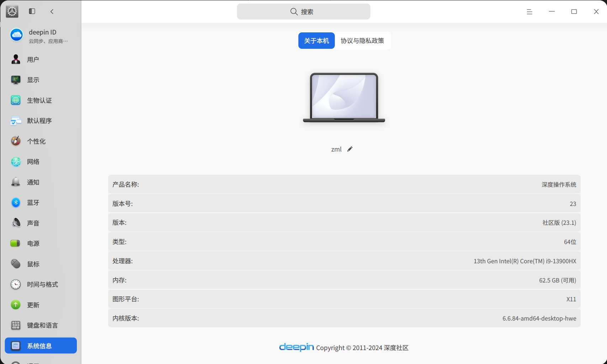Toggle the sidebar panel icon
Viewport: 607px width, 364px height.
point(32,11)
